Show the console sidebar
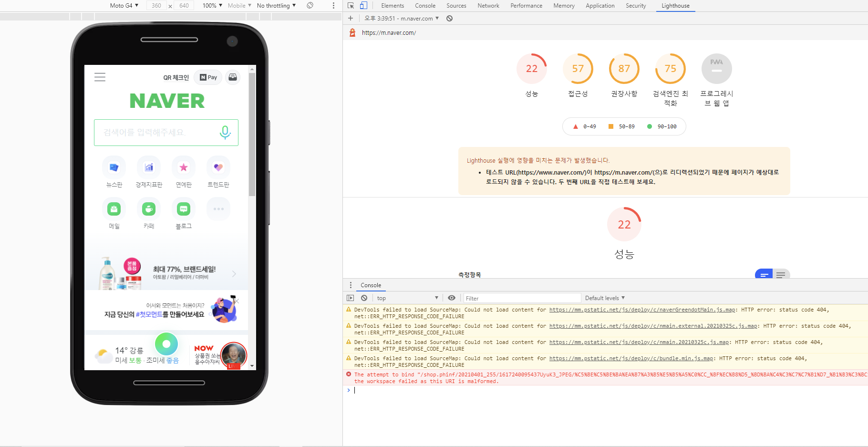 coord(351,298)
